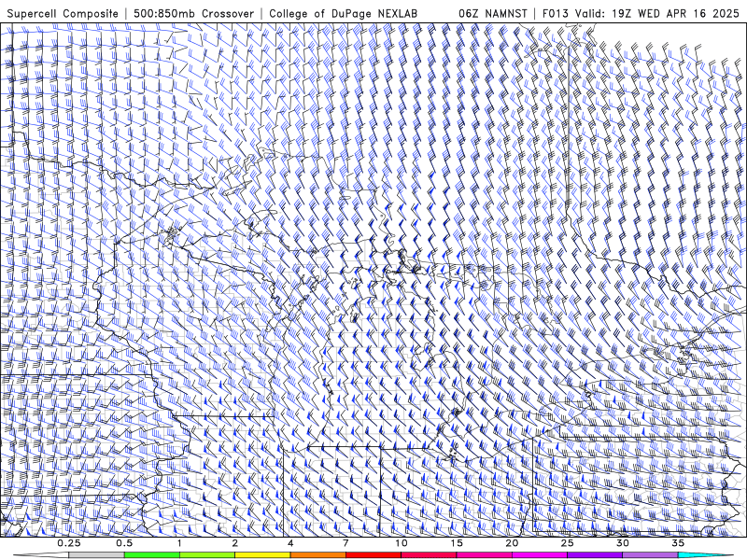Click the "College of DuPage NEXLAB" label
Image resolution: width=747 pixels, height=560 pixels.
pos(343,13)
